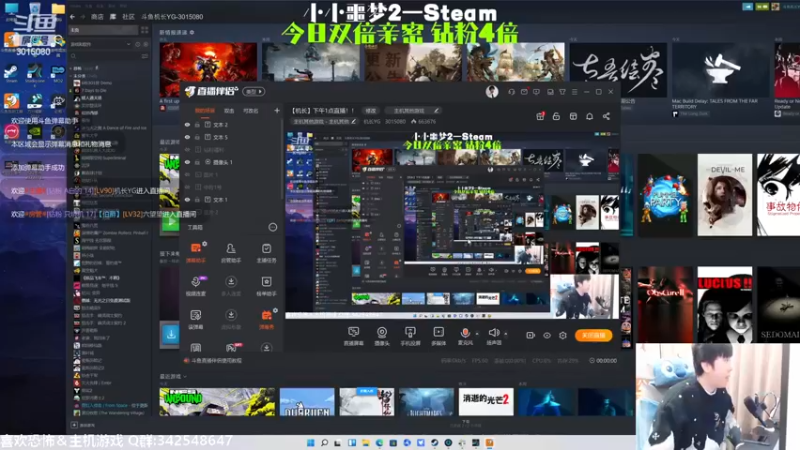Go back with Steam back arrow
Screen dimensions: 800x450
(x=72, y=17)
